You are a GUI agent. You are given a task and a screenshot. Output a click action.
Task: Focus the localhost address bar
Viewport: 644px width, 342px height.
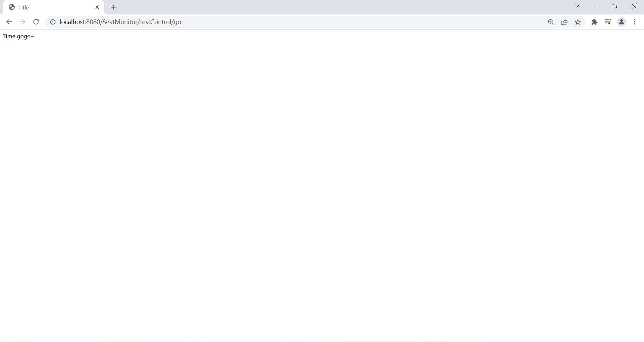295,22
